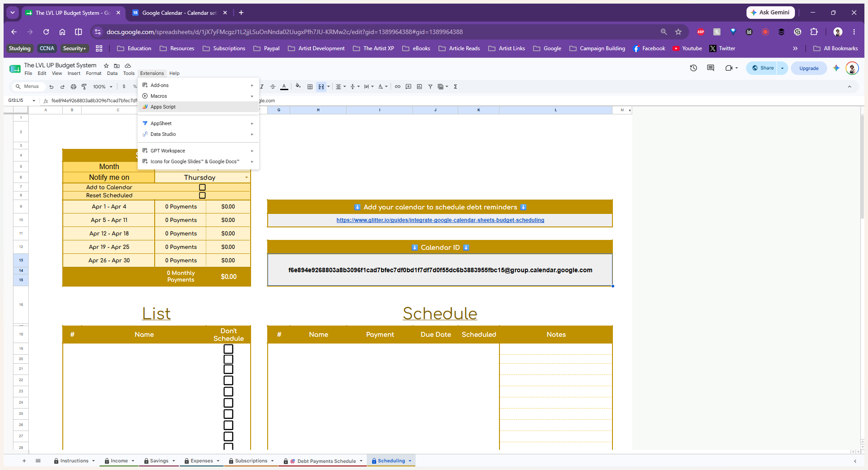Image resolution: width=868 pixels, height=470 pixels.
Task: Click the redo icon in toolbar
Action: point(62,87)
